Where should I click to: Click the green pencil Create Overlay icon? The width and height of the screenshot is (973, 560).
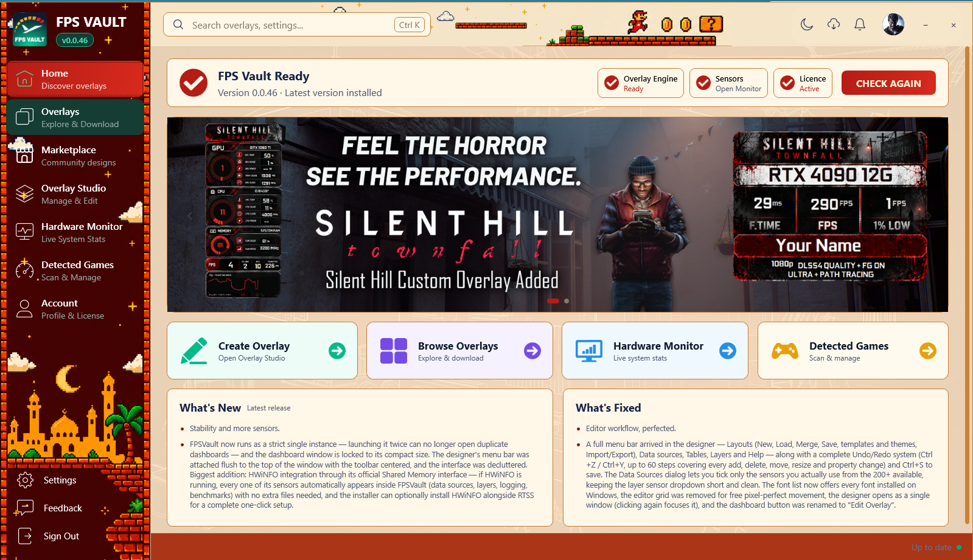click(194, 351)
